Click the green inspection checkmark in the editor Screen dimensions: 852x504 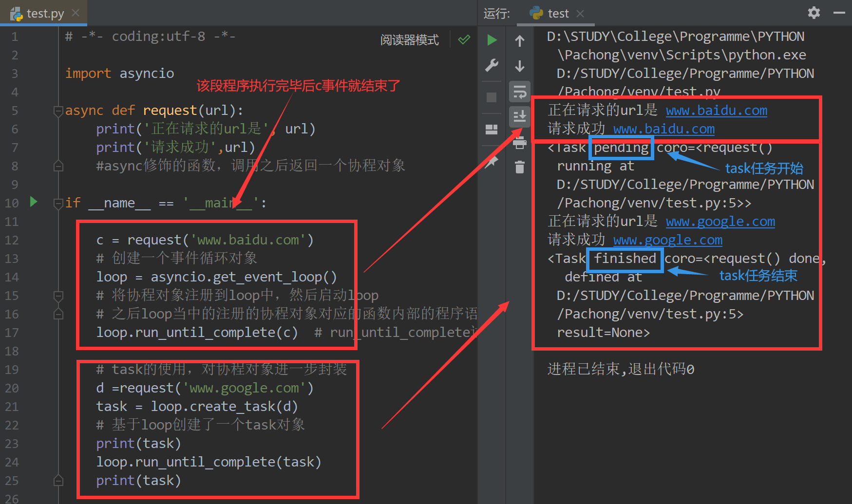(464, 39)
